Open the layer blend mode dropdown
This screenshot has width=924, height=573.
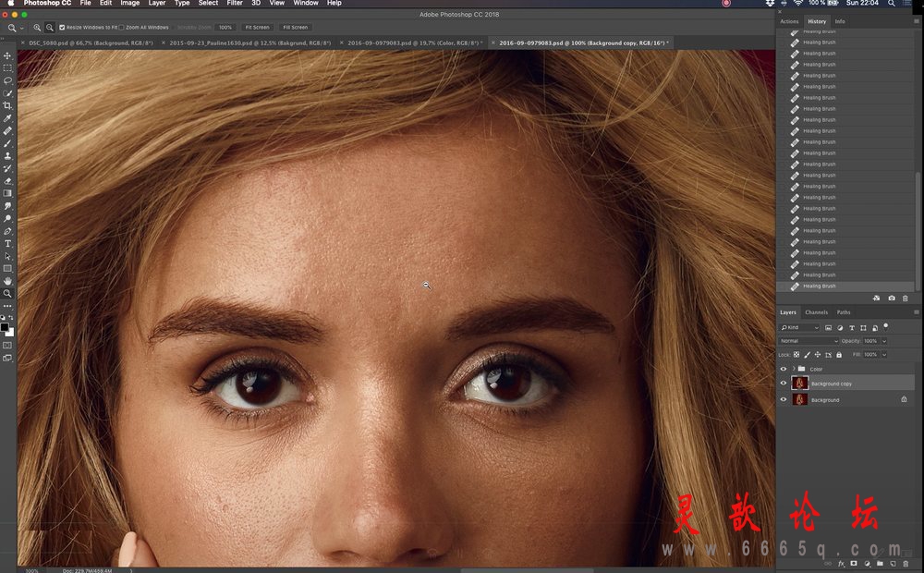pyautogui.click(x=808, y=341)
